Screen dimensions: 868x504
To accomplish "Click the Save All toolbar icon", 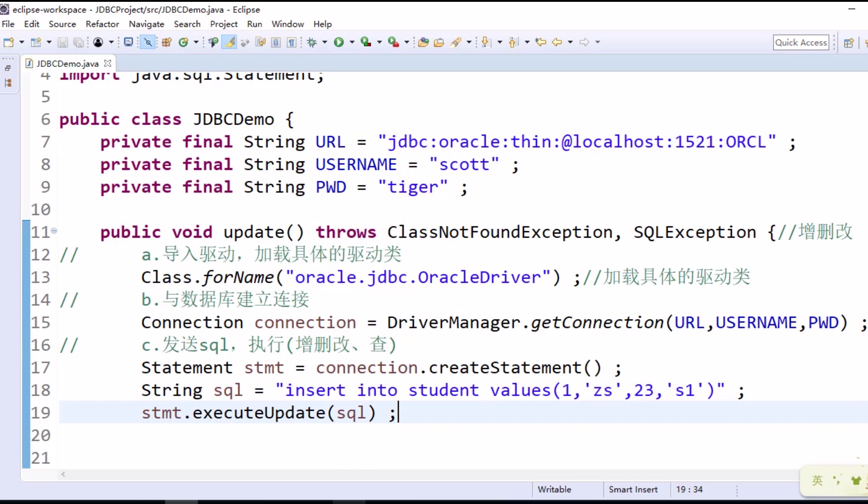I will (x=78, y=42).
